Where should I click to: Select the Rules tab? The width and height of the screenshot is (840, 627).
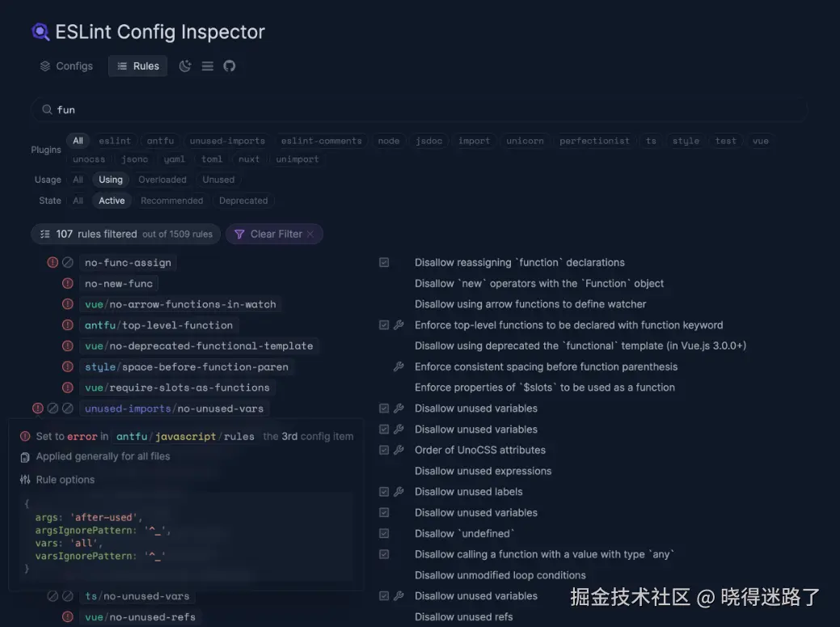point(137,66)
